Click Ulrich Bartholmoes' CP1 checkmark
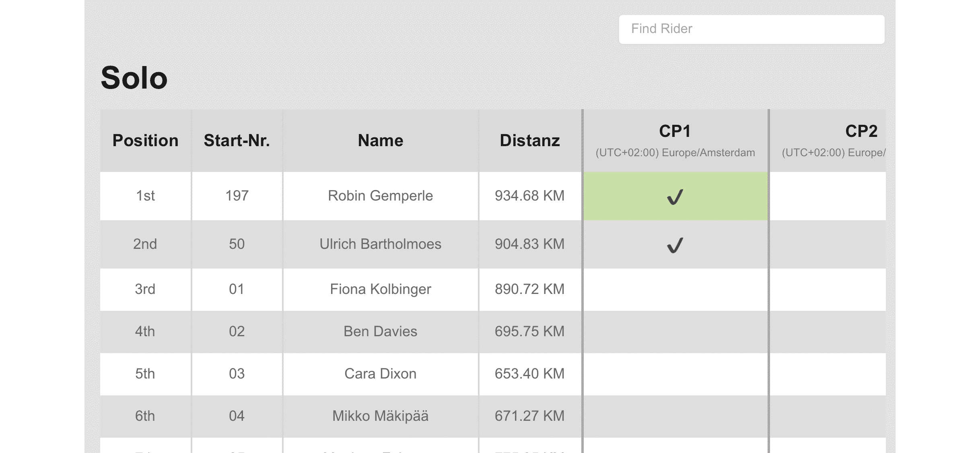The image size is (980, 453). coord(675,245)
